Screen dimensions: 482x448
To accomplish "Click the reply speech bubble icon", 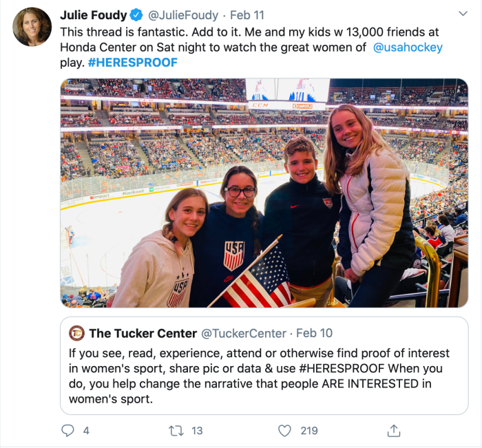I will coord(67,430).
